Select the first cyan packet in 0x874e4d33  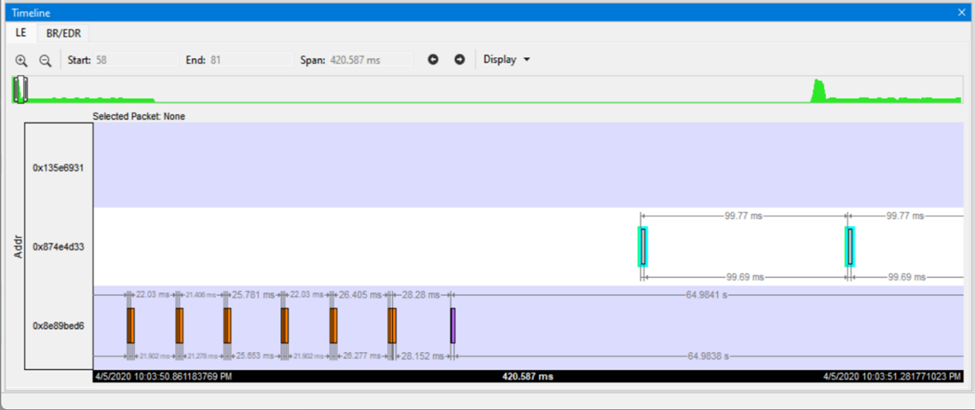coord(643,246)
